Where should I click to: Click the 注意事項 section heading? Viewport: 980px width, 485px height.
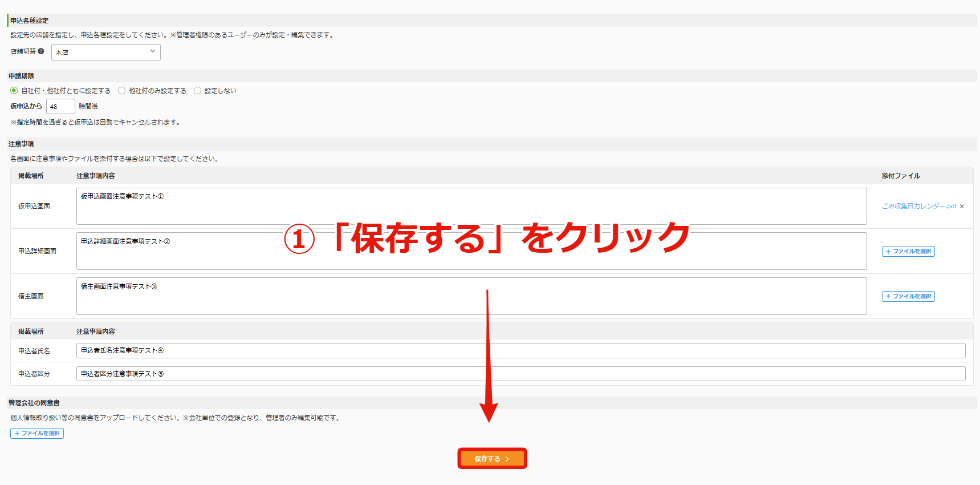point(21,144)
